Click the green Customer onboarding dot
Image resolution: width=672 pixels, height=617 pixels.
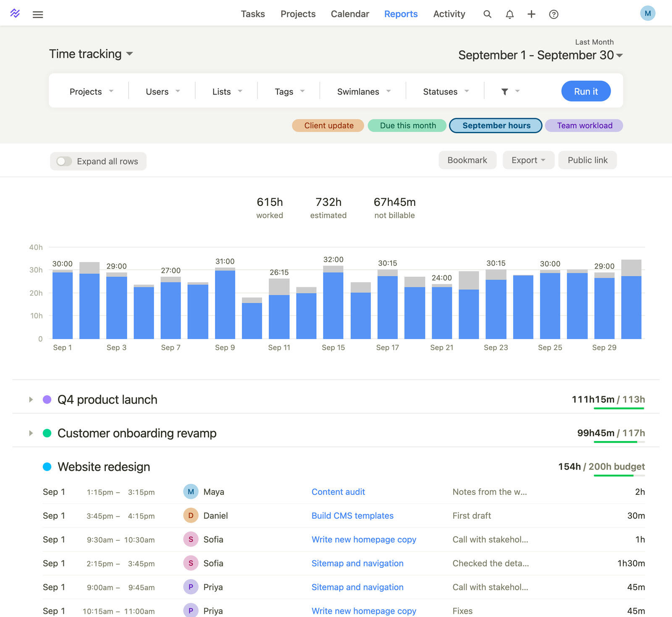click(47, 433)
